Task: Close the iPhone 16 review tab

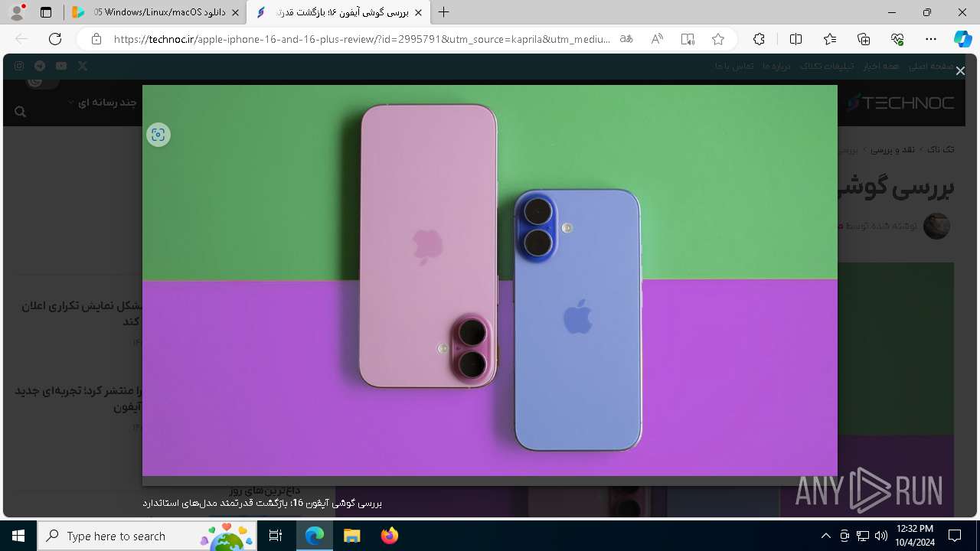Action: coord(418,12)
